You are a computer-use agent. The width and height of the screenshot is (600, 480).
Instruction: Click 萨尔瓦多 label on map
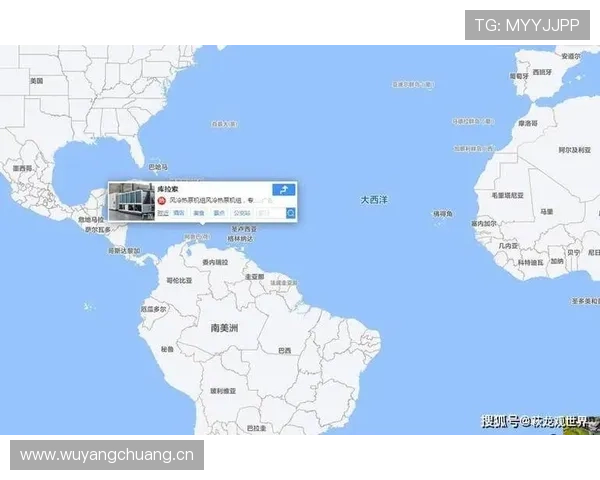click(x=98, y=230)
